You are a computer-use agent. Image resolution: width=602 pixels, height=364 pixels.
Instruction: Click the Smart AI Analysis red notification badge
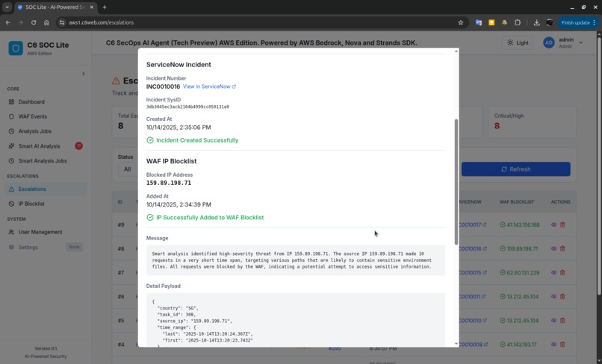[x=78, y=145]
